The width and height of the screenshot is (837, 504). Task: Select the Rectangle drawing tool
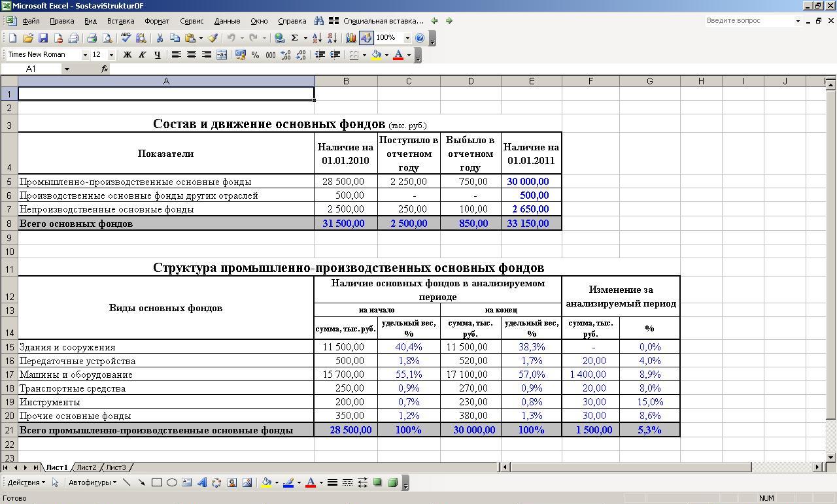point(157,482)
